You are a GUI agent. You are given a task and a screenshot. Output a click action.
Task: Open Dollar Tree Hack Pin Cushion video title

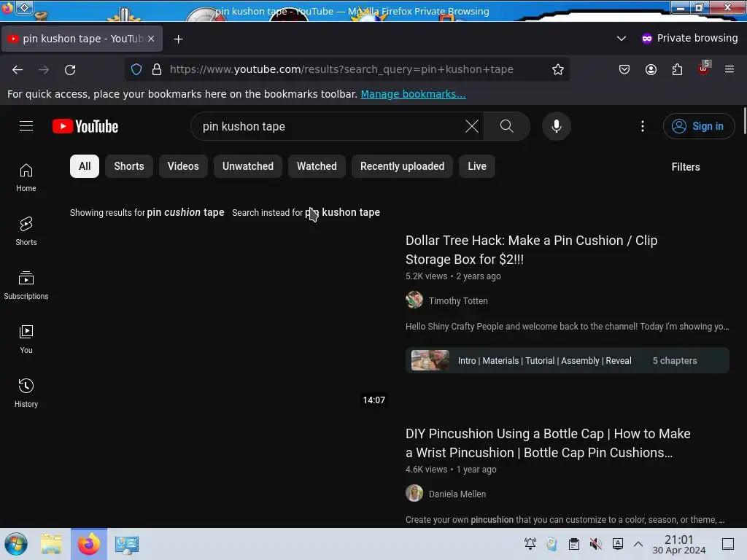tap(531, 249)
